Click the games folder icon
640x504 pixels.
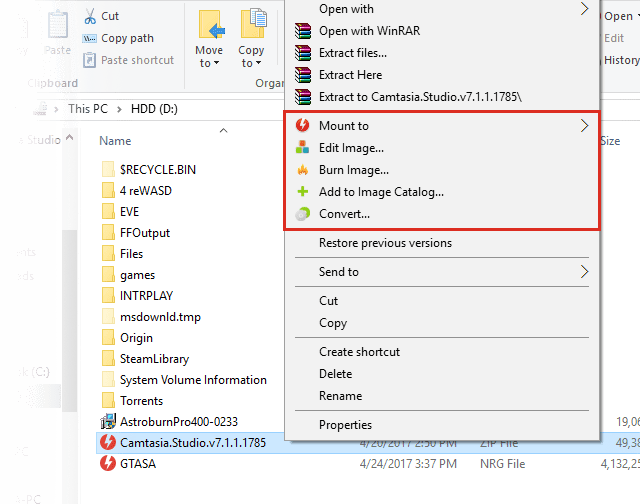pyautogui.click(x=108, y=274)
